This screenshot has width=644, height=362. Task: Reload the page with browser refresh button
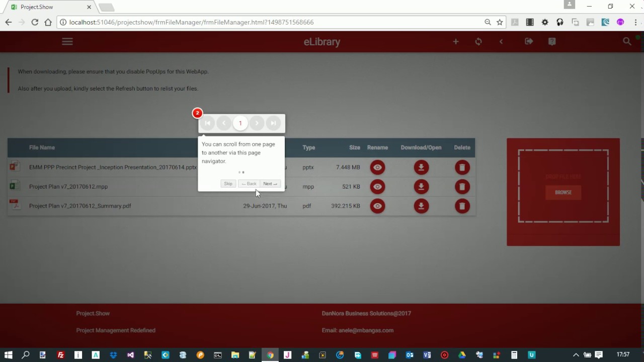pos(35,22)
